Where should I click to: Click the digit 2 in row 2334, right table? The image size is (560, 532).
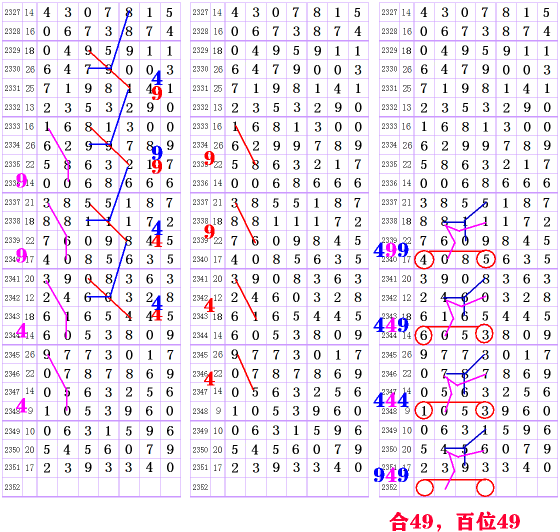click(444, 146)
